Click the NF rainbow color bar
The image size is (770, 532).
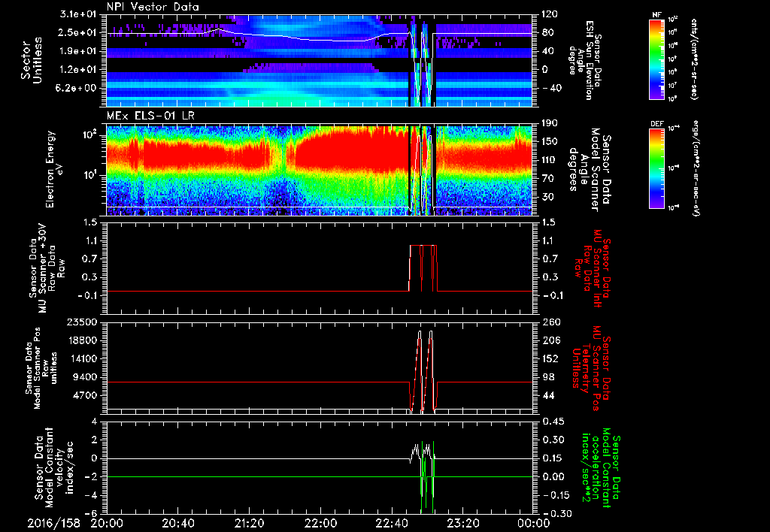pos(658,60)
